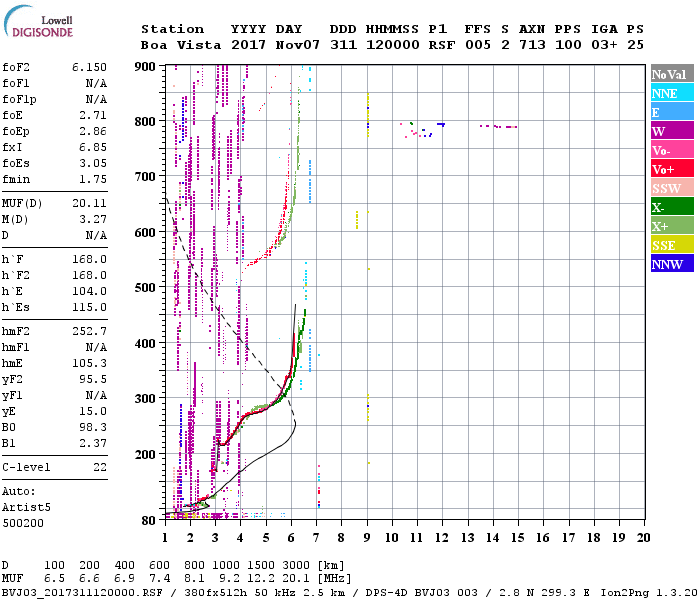The width and height of the screenshot is (700, 600).
Task: Click the foF2 value 6.150
Action: 89,67
